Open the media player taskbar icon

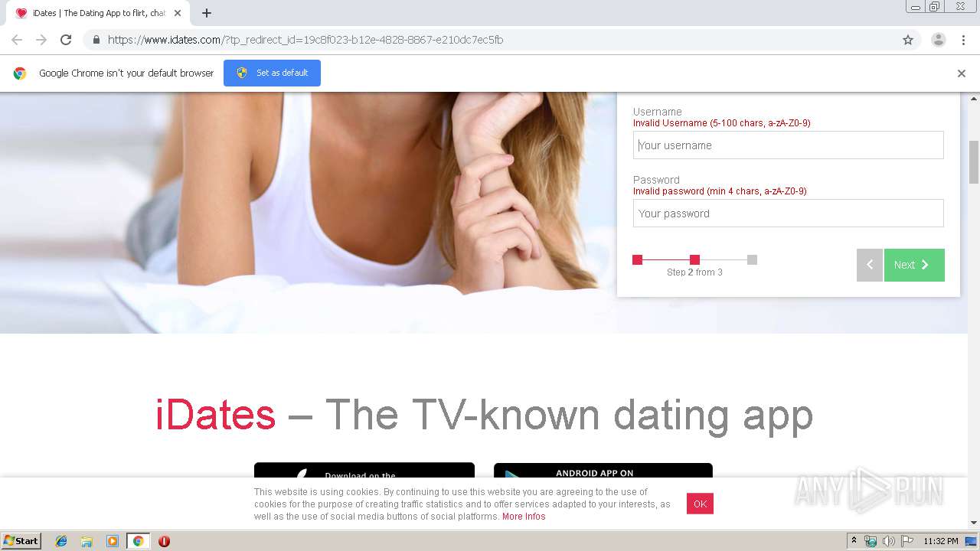pos(112,541)
